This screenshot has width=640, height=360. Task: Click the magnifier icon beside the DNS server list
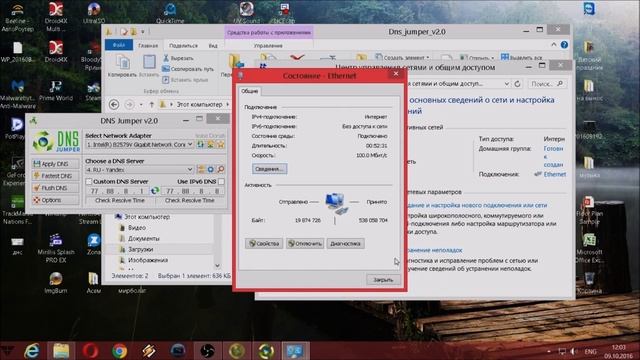221,169
